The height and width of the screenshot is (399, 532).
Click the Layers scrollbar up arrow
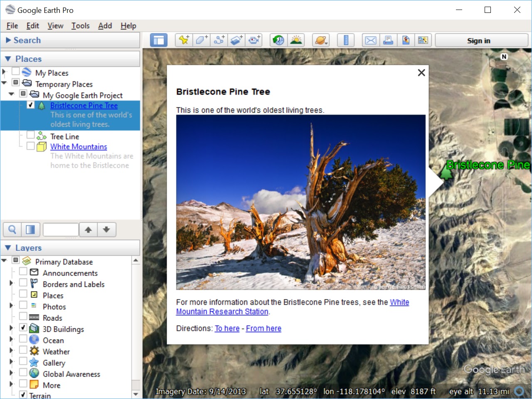click(x=135, y=261)
